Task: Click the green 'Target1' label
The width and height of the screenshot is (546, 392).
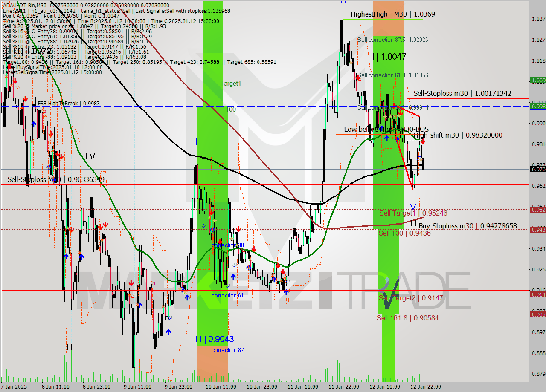Action: [x=231, y=84]
